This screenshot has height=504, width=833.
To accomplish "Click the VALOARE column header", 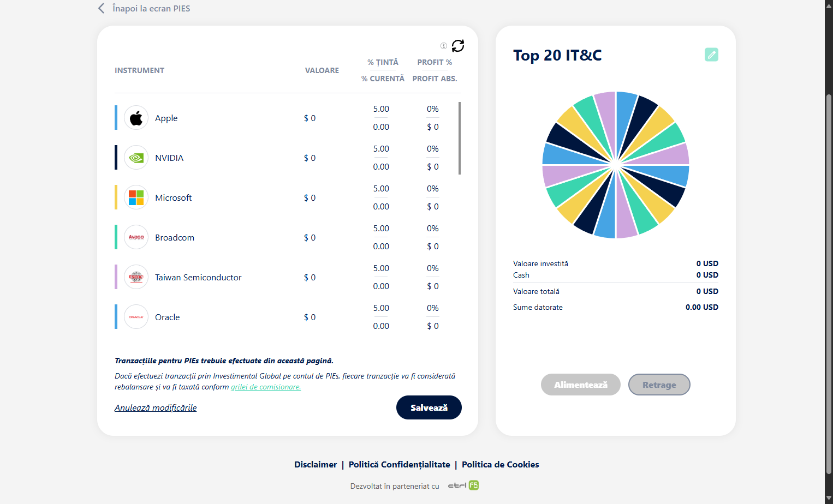I will click(322, 70).
